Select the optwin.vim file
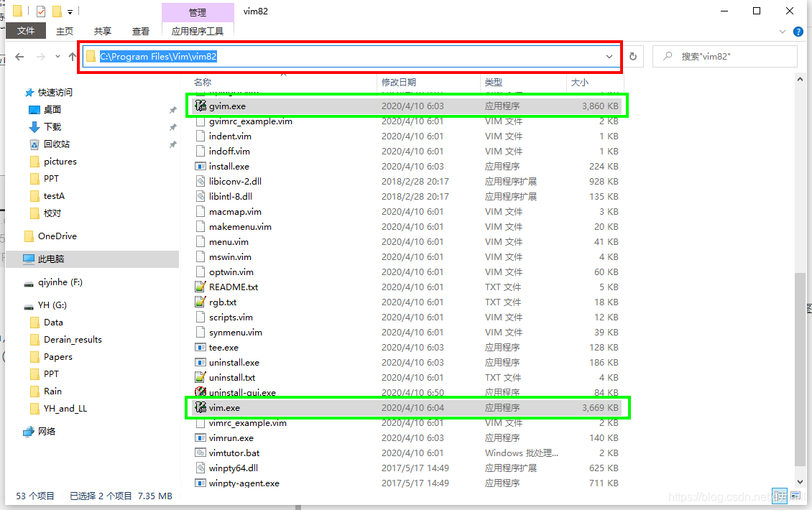 point(231,272)
